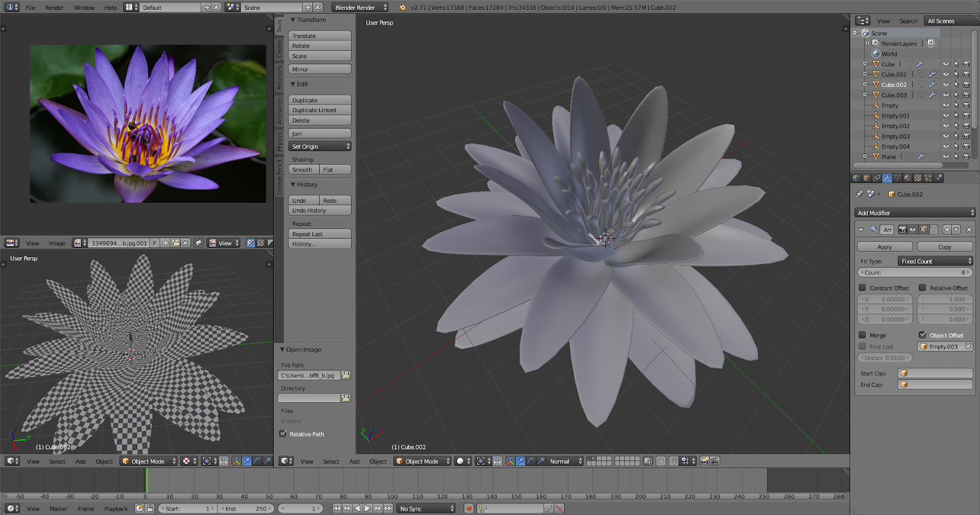Viewport: 980px width, 515px height.
Task: Open the Add Modifier dropdown
Action: coord(915,212)
